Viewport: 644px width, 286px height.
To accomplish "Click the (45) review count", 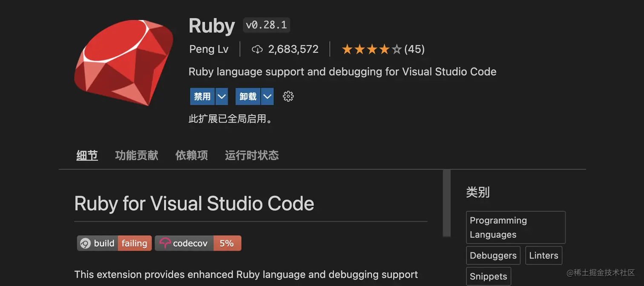I will (x=414, y=49).
